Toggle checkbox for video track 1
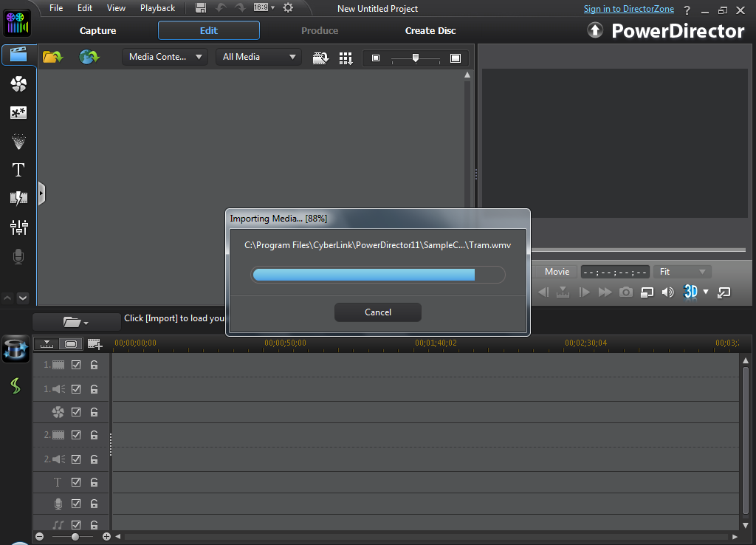The image size is (756, 545). [76, 365]
